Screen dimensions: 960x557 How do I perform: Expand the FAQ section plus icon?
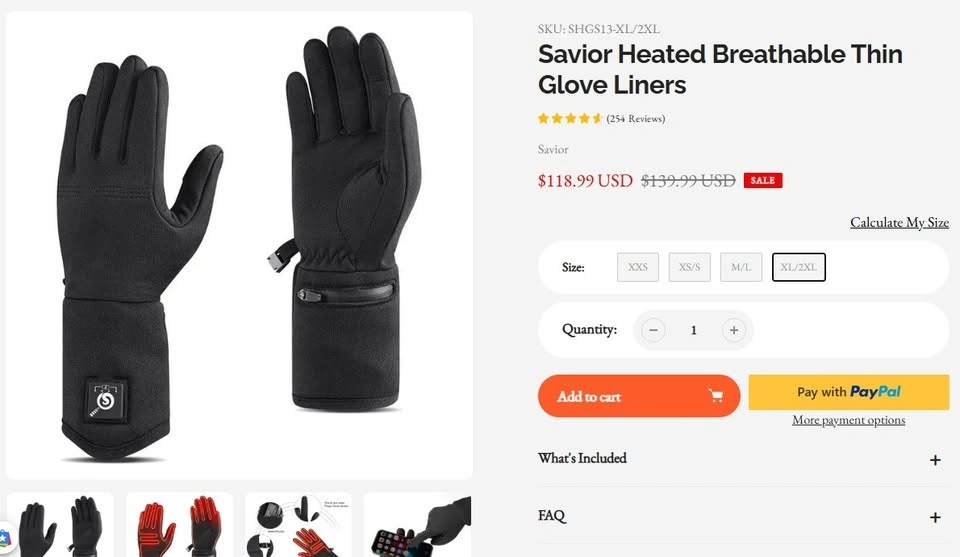coord(935,517)
